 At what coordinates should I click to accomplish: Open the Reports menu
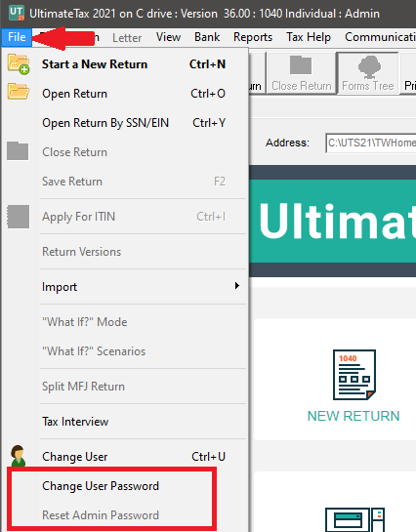[x=253, y=37]
